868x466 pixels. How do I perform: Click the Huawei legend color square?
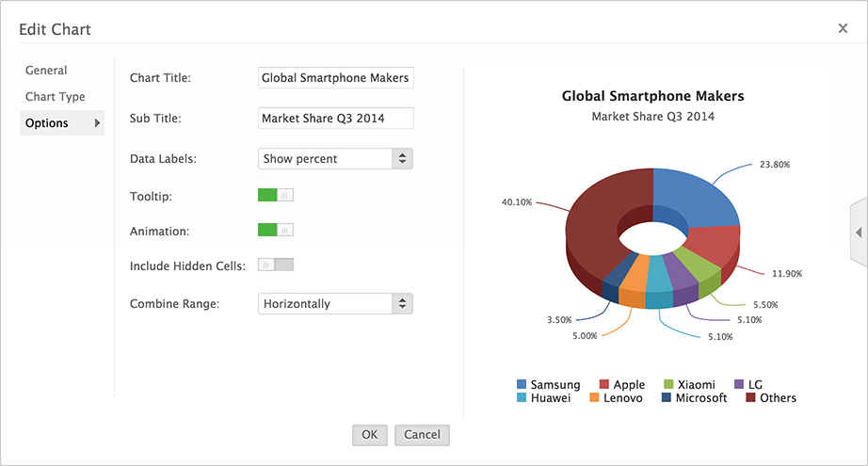pyautogui.click(x=522, y=397)
